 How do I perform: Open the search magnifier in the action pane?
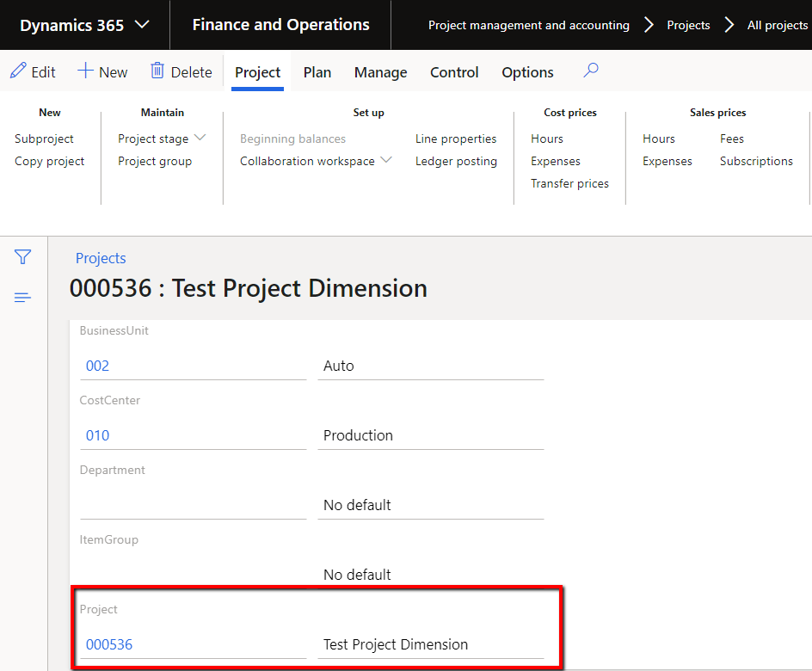(590, 71)
